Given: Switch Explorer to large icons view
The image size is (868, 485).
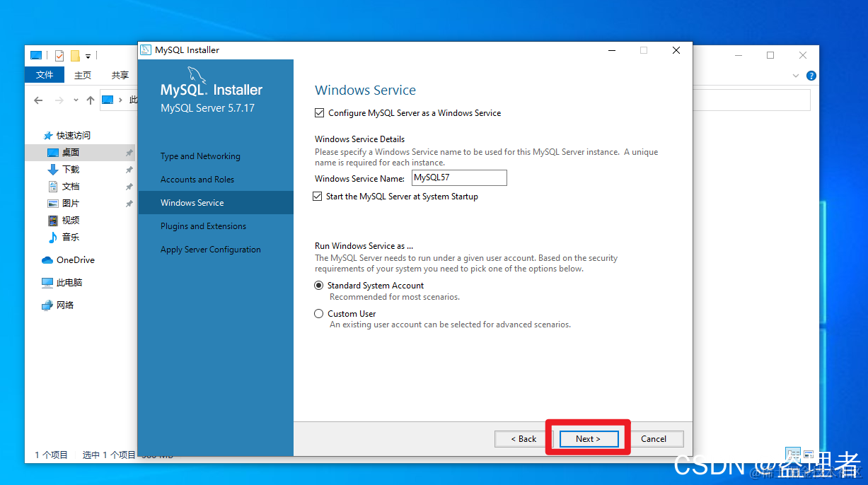Looking at the screenshot, I should click(x=809, y=454).
